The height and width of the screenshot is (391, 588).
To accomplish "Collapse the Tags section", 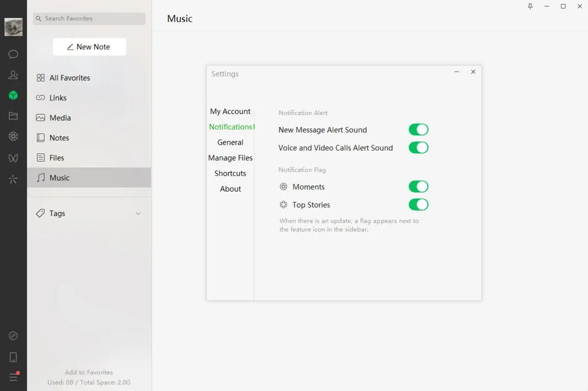I will 137,214.
